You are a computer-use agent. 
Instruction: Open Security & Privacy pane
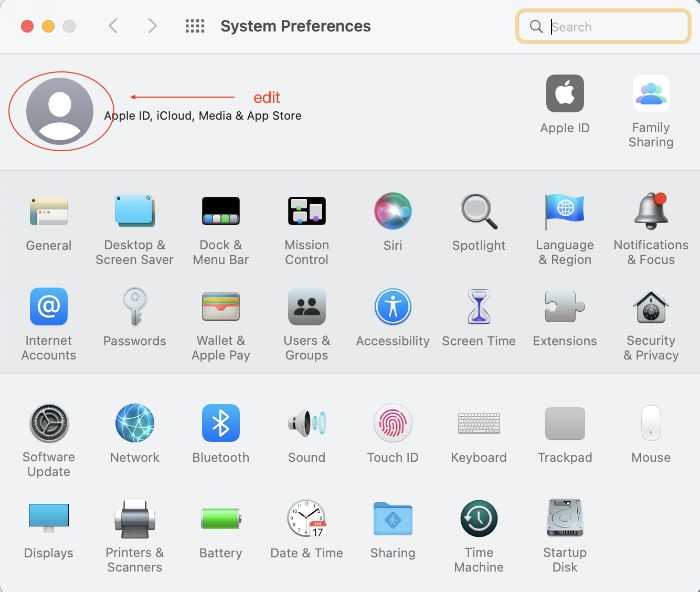point(651,306)
